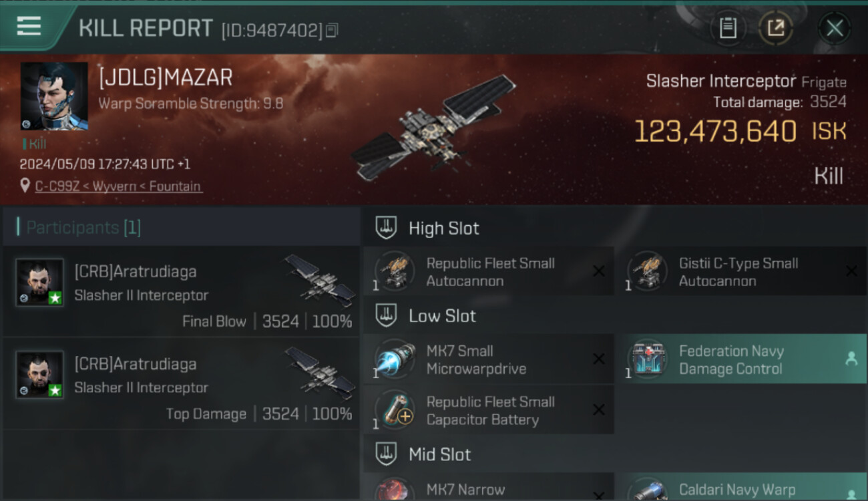Open the hamburger menu
868x501 pixels.
(29, 27)
